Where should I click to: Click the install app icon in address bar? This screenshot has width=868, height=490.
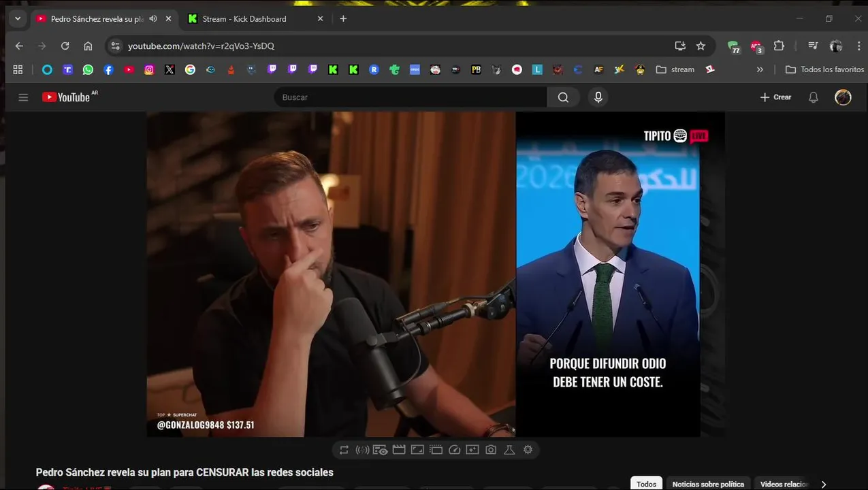tap(679, 46)
